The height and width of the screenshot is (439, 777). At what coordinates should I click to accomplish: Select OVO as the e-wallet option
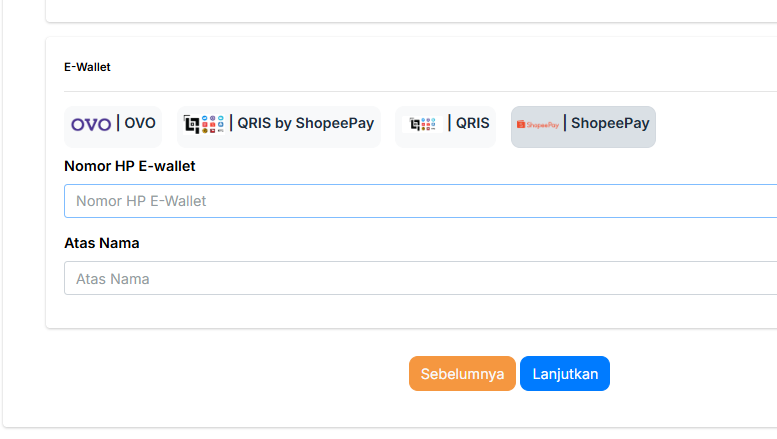113,126
